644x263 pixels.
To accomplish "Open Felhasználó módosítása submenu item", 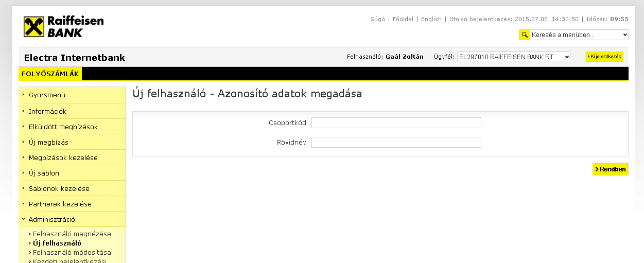I will point(72,252).
